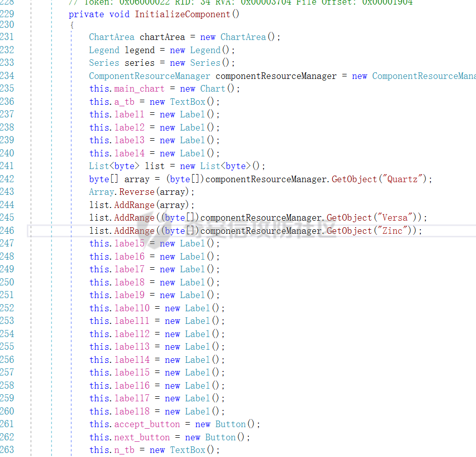Click the label15 field on line 257
Viewport: 476px width, 457px height.
coord(132,372)
